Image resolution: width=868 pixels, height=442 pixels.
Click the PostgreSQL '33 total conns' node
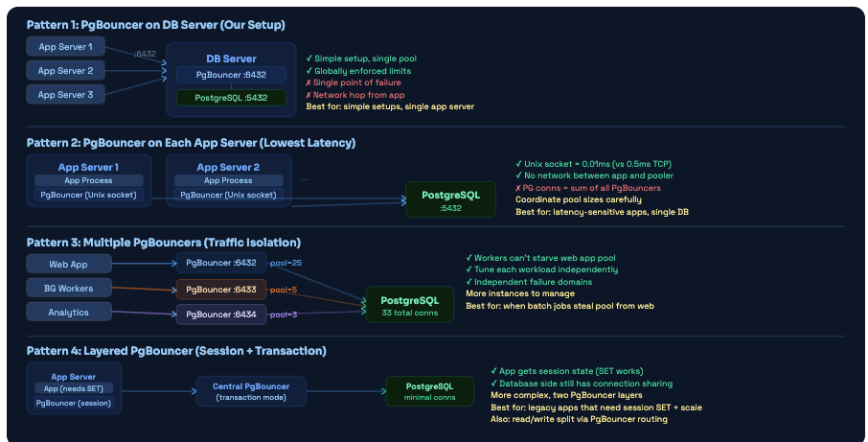click(x=409, y=305)
